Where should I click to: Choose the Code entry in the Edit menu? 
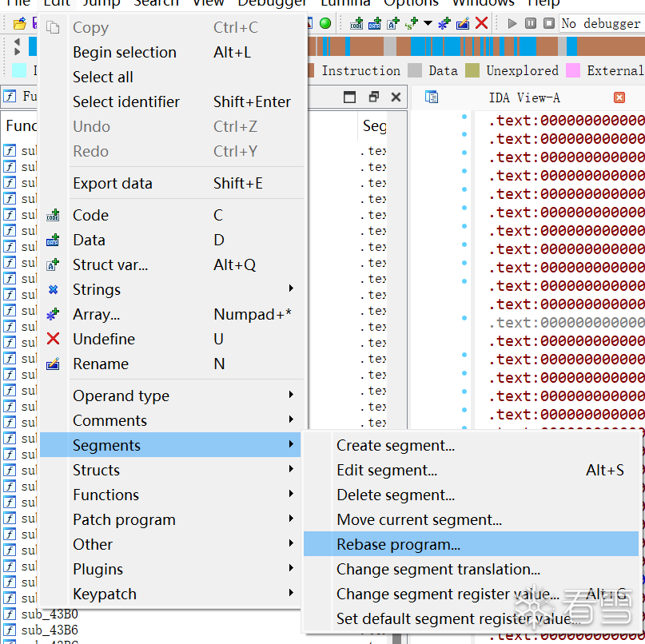pos(172,215)
